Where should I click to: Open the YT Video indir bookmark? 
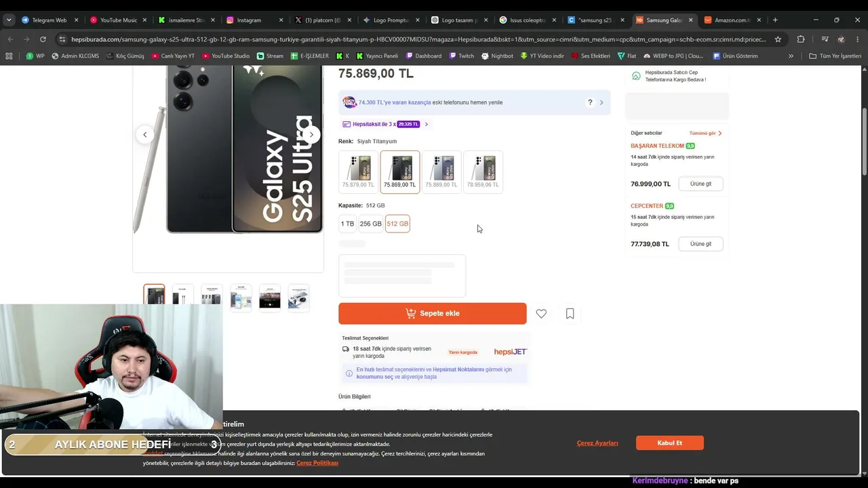tap(542, 56)
